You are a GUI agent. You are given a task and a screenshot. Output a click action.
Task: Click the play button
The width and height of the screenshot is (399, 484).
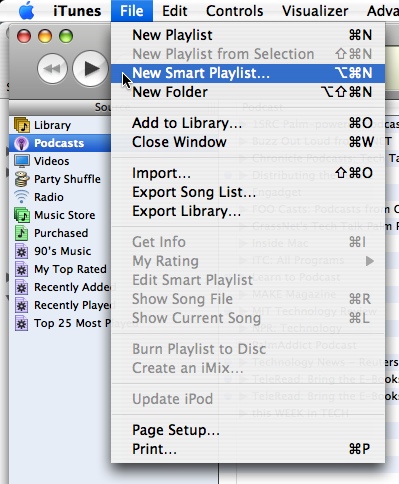[x=91, y=69]
